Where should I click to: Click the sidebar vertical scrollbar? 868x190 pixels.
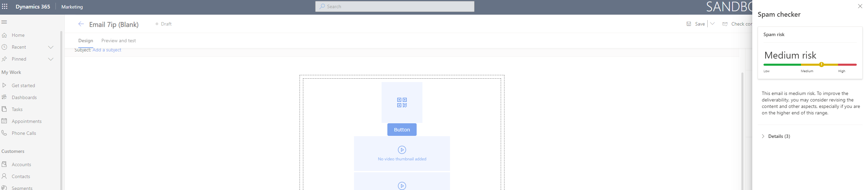click(x=61, y=110)
